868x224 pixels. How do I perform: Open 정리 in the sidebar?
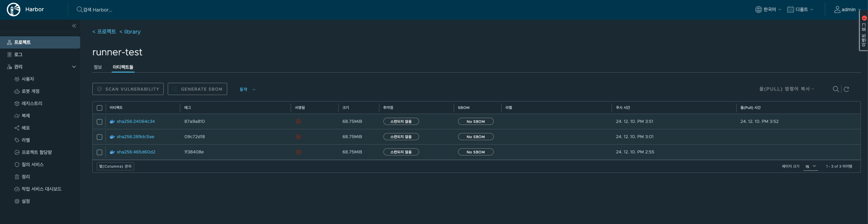click(40, 177)
